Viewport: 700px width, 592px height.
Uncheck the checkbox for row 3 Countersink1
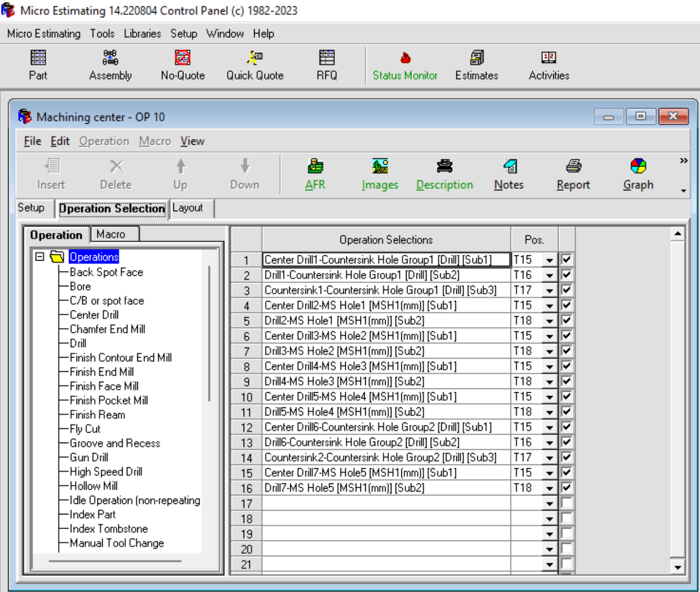566,289
